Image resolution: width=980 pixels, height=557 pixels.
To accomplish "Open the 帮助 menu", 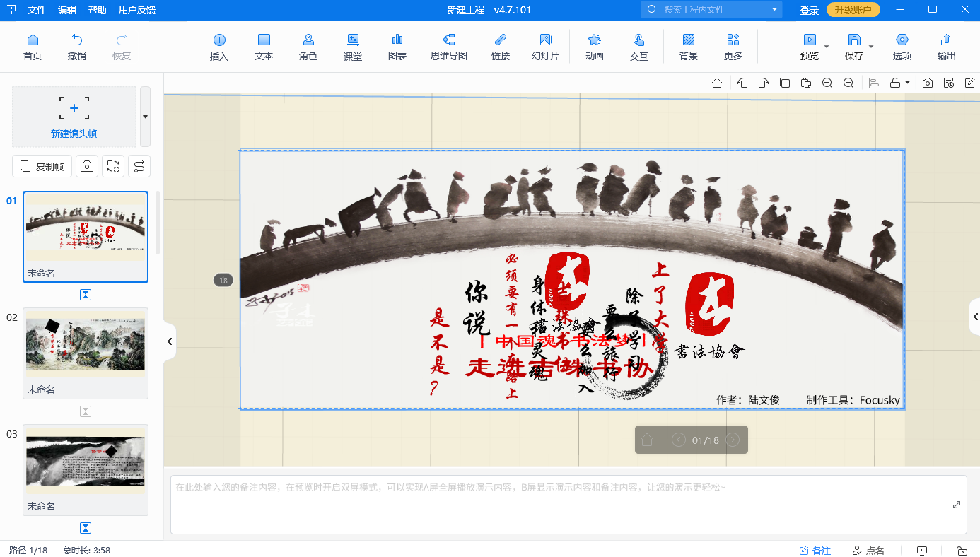I will click(98, 10).
